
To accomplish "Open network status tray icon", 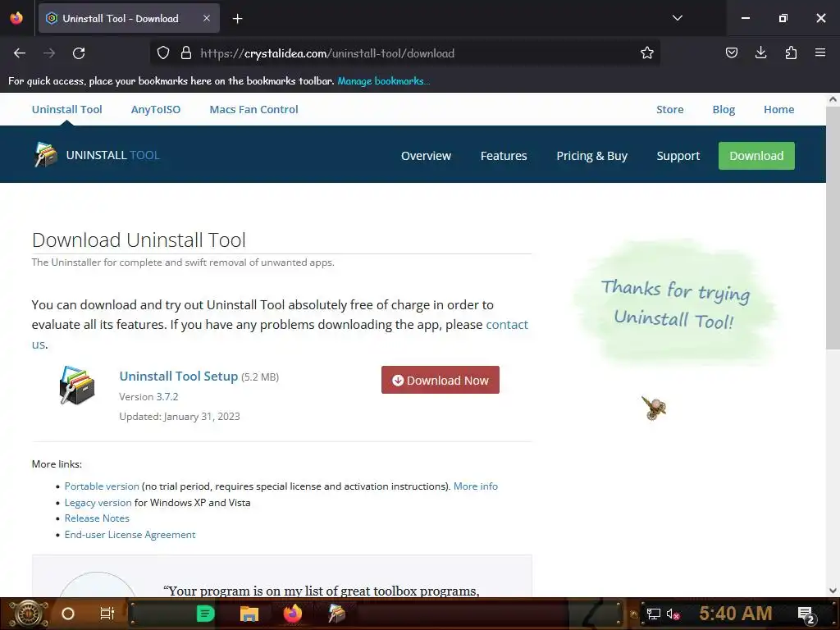I will (654, 614).
